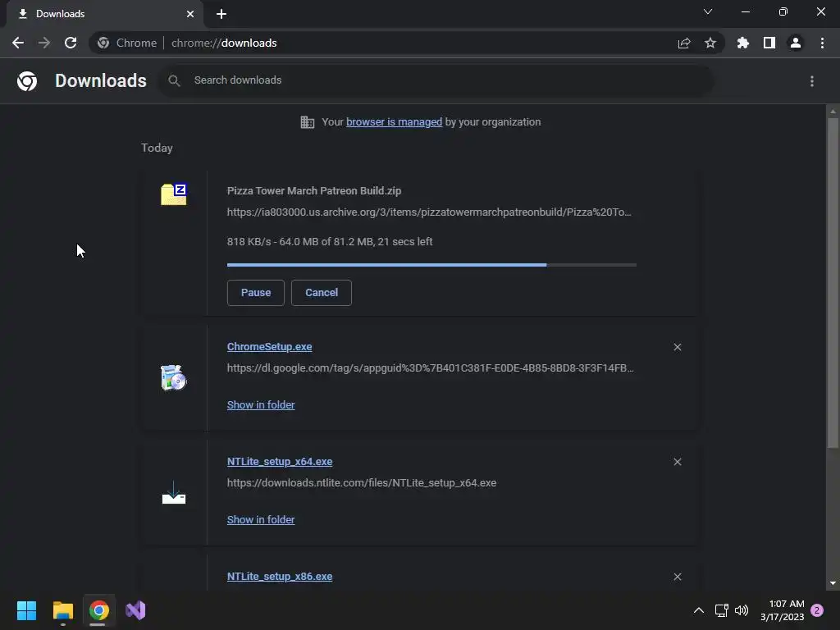Screen dimensions: 840x630
Task: Open the volume speaker tray icon
Action: [742, 610]
